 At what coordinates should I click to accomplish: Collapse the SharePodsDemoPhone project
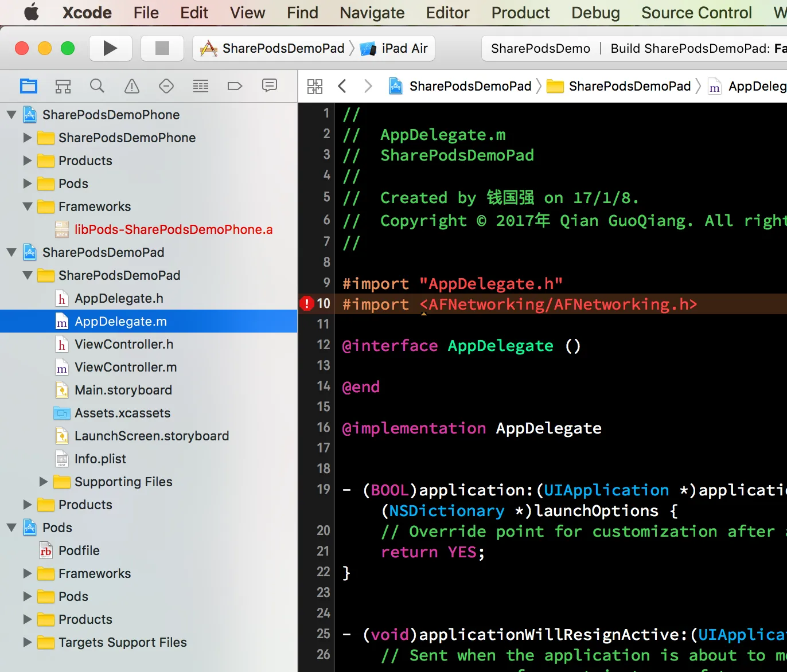[x=11, y=115]
